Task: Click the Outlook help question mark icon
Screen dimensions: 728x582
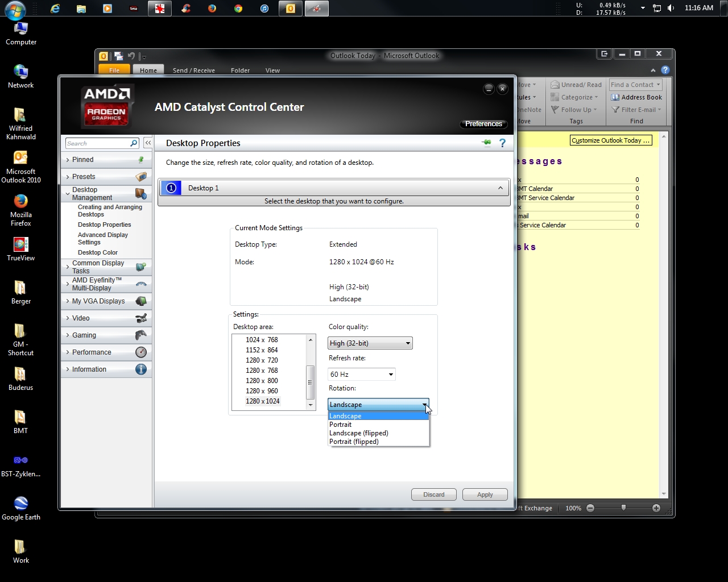Action: click(665, 70)
